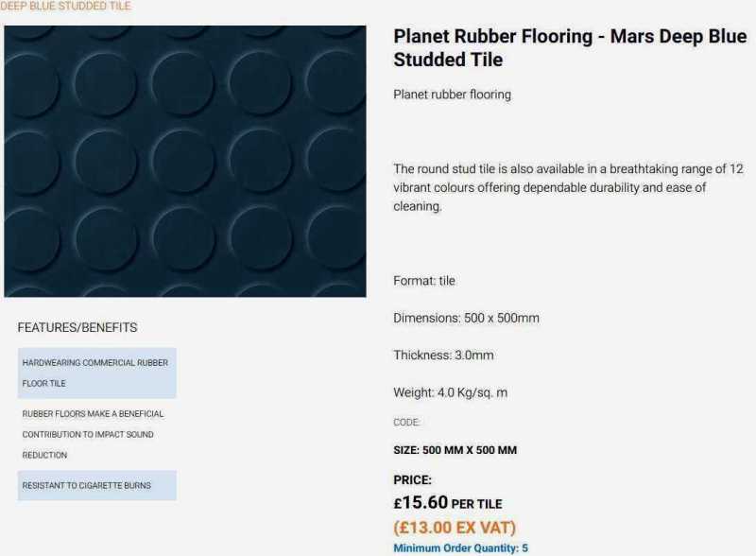The width and height of the screenshot is (756, 556).
Task: Click the £13.00 EX VAT price
Action: pos(455,529)
